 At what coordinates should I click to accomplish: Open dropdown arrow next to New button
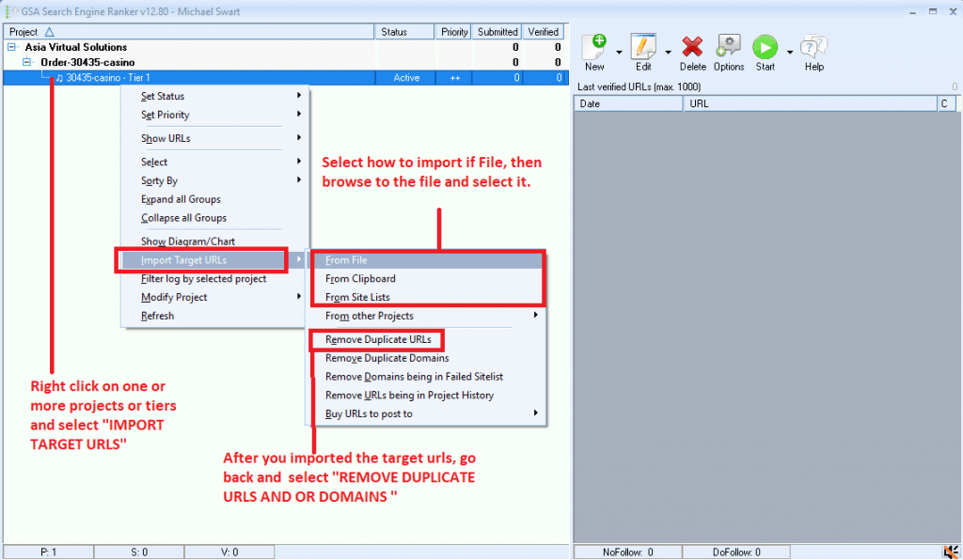tap(619, 53)
